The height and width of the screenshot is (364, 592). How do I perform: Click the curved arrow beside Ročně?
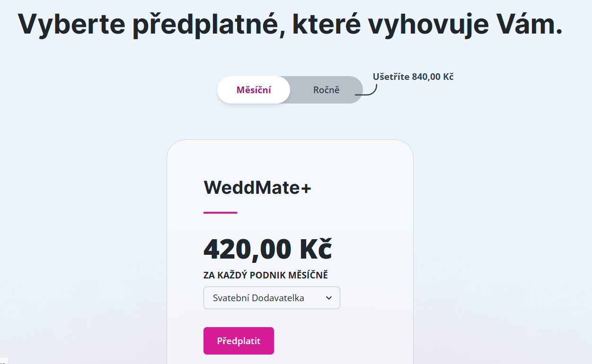pos(366,90)
